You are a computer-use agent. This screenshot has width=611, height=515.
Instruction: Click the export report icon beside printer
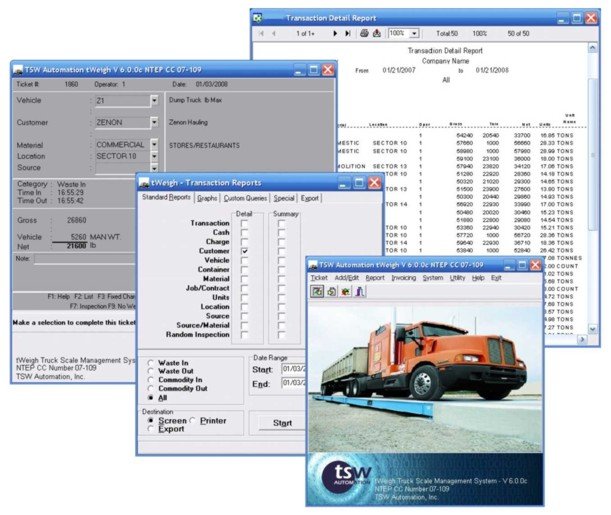click(376, 33)
